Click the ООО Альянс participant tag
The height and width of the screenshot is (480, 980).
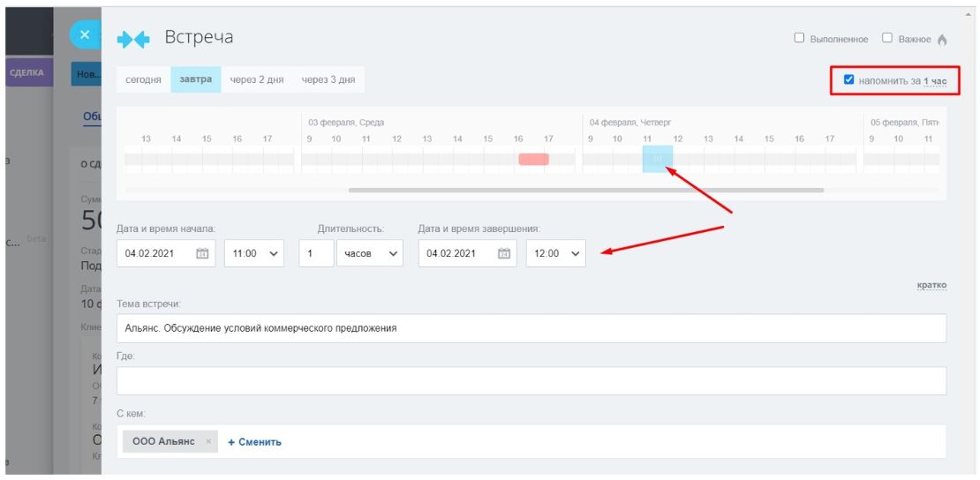pos(170,441)
